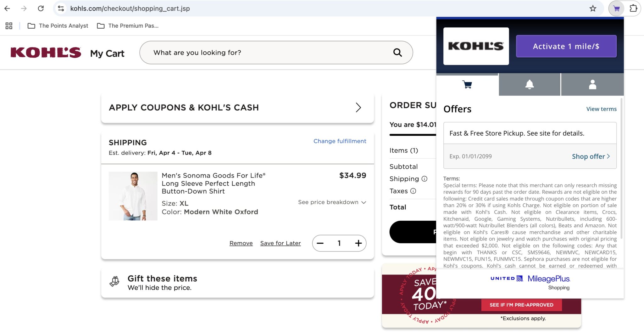Activate the 1 mile/$ offer

pyautogui.click(x=566, y=46)
